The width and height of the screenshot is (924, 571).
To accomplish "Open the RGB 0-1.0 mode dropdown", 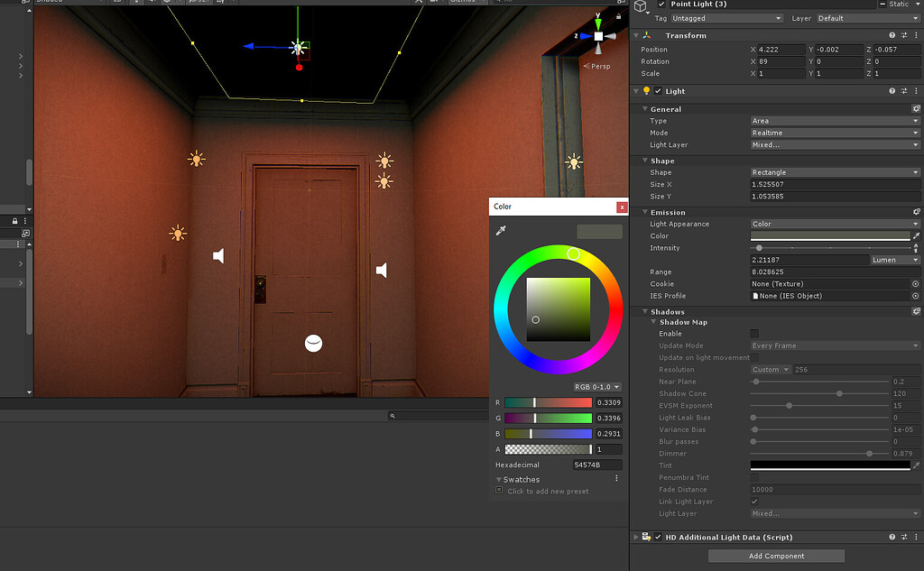I will pos(596,386).
